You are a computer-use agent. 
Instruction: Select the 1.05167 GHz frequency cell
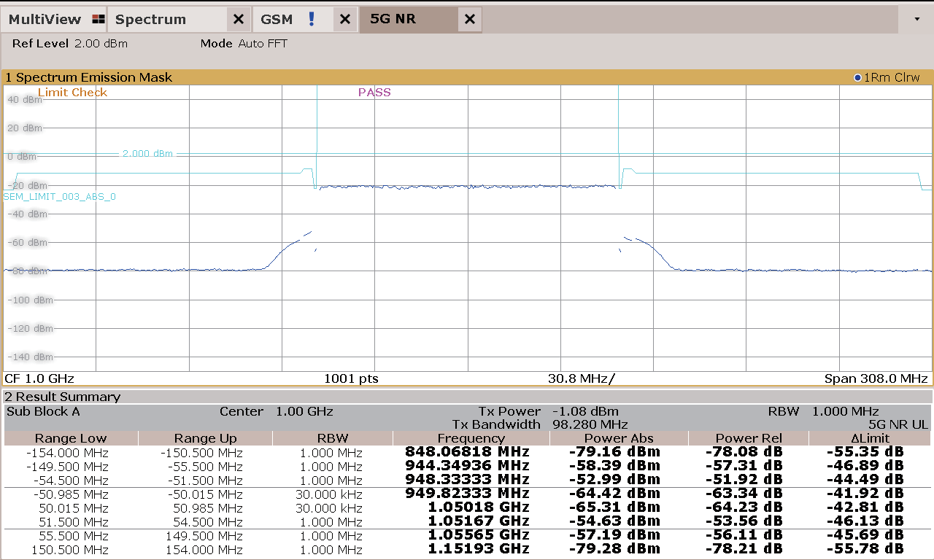pos(478,521)
